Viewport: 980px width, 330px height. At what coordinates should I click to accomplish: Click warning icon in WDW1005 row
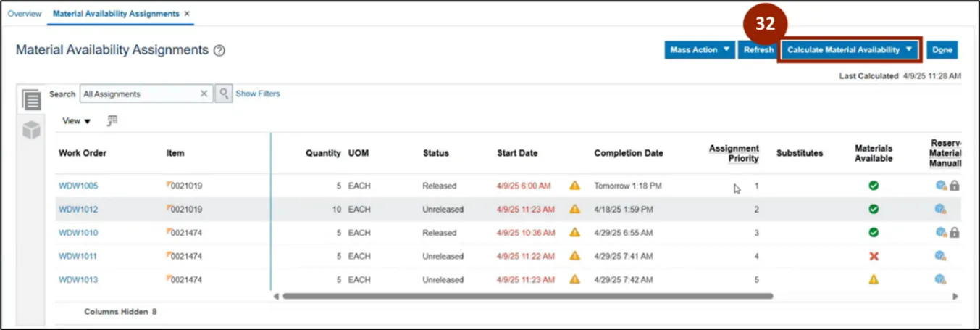point(574,186)
